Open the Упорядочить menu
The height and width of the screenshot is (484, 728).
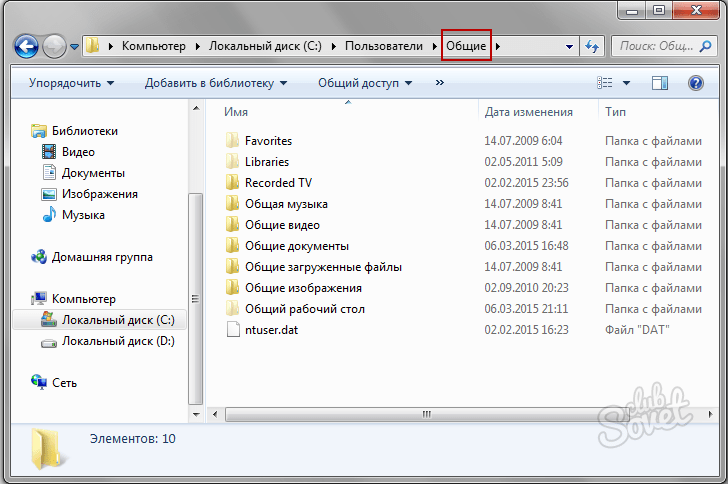[x=71, y=83]
